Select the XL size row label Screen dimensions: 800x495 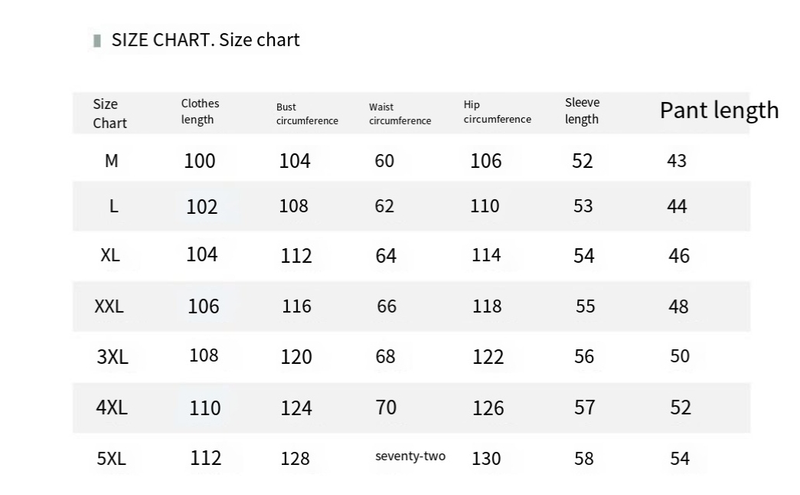[110, 255]
